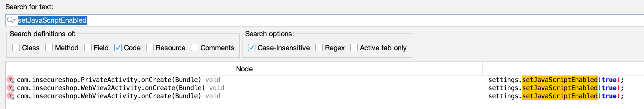The image size is (644, 109).
Task: Click method icon beside WebView2Activity.onCreate result
Action: 11,88
